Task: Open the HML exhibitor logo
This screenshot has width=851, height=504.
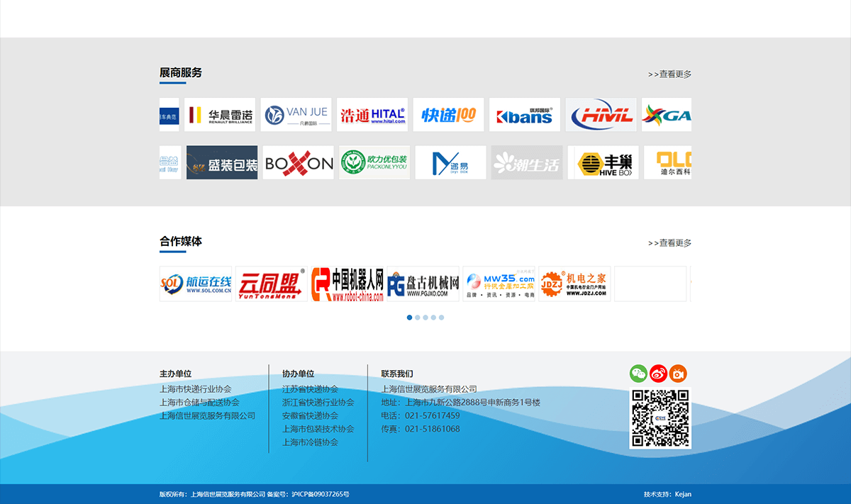Action: (x=601, y=115)
